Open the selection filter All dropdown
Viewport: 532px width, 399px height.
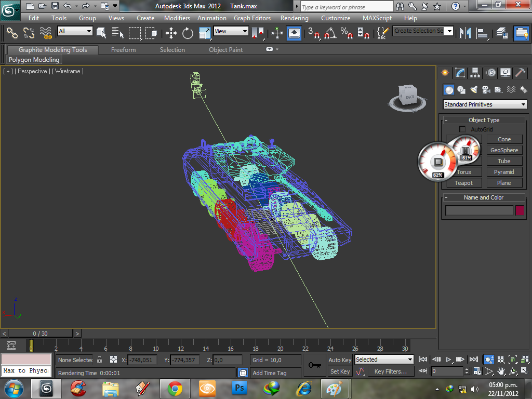[75, 31]
